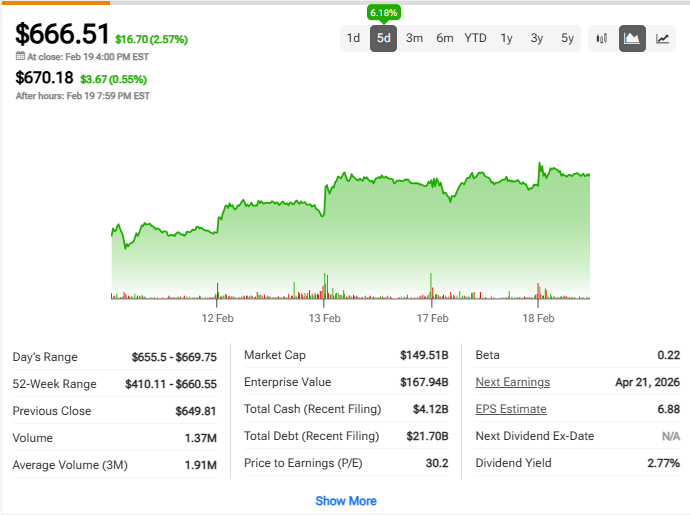This screenshot has width=690, height=515.
Task: Click the N/A dividend ex-date value
Action: pyautogui.click(x=671, y=436)
